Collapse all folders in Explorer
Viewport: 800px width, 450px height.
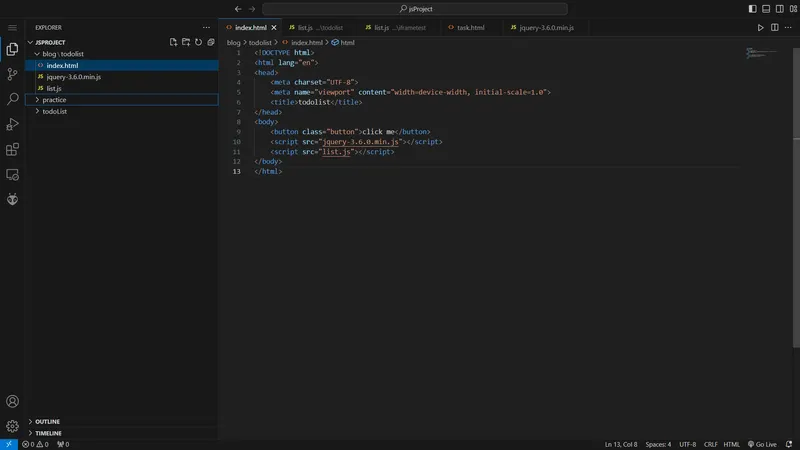(x=210, y=42)
